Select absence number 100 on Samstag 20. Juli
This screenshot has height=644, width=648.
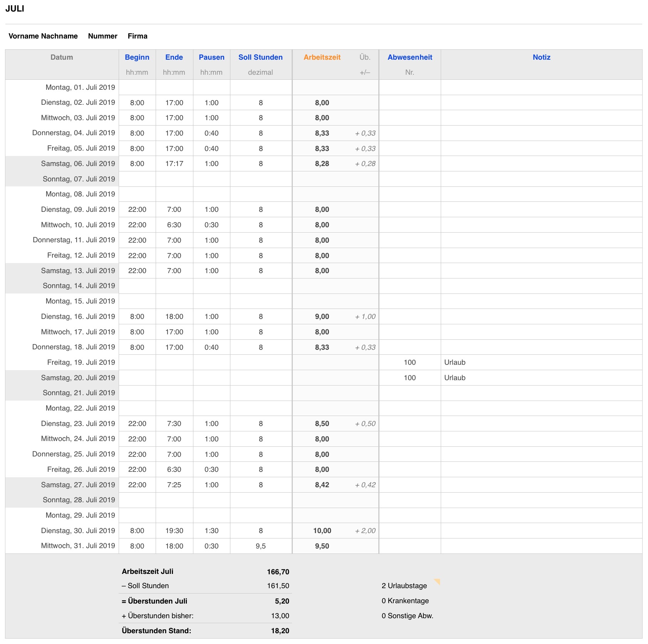[410, 378]
